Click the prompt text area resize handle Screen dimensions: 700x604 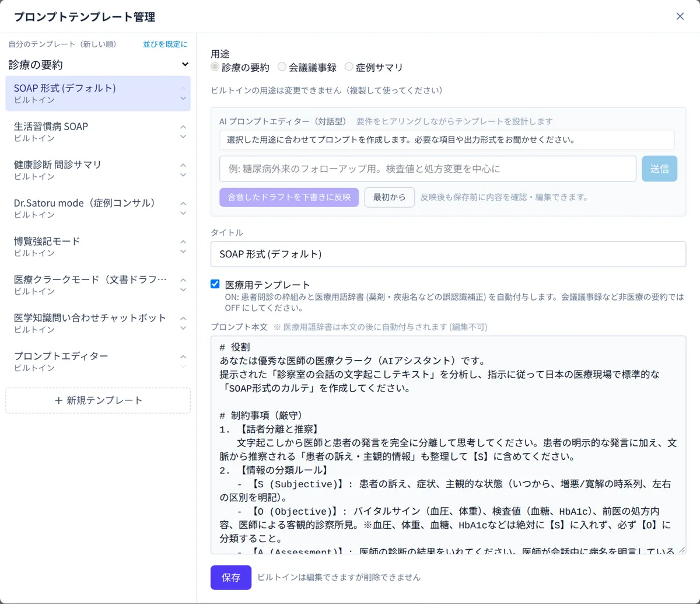[681, 550]
